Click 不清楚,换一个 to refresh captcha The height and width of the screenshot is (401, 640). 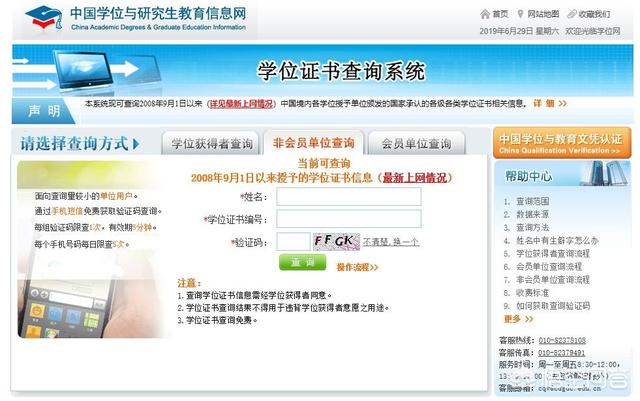click(x=391, y=242)
